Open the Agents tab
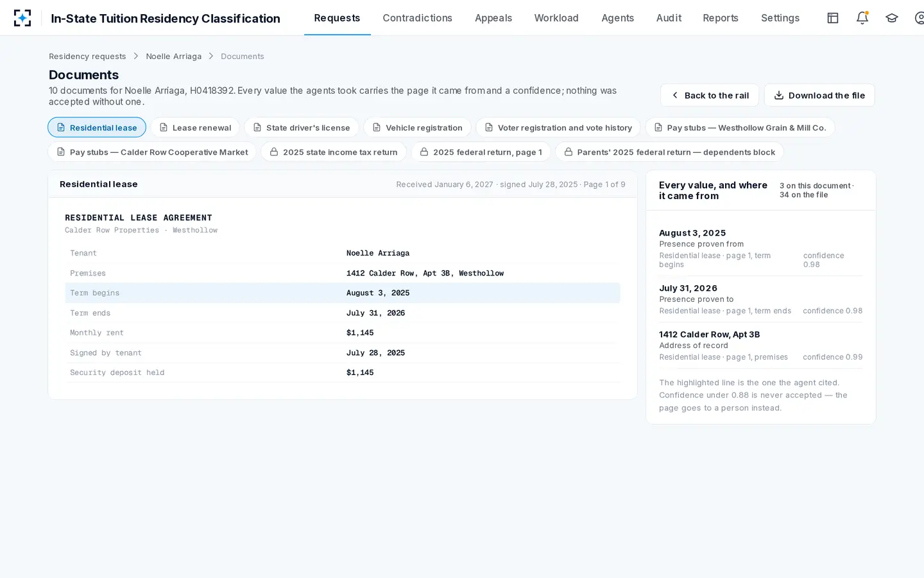The height and width of the screenshot is (578, 924). pyautogui.click(x=617, y=18)
